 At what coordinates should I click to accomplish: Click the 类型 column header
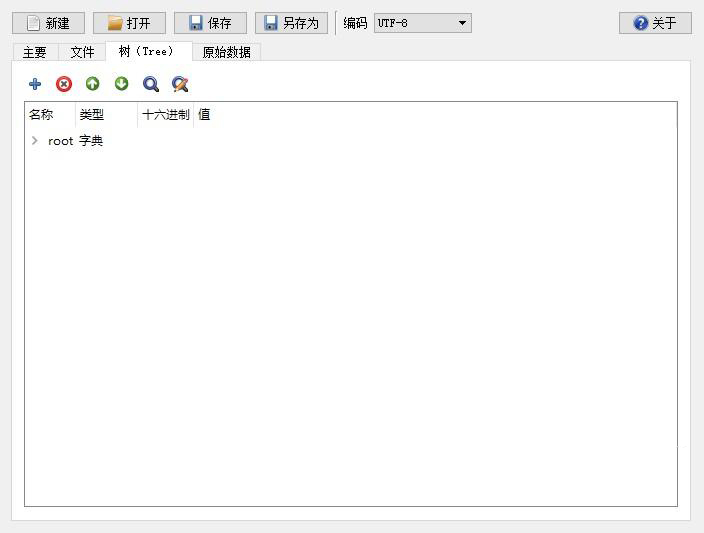106,115
